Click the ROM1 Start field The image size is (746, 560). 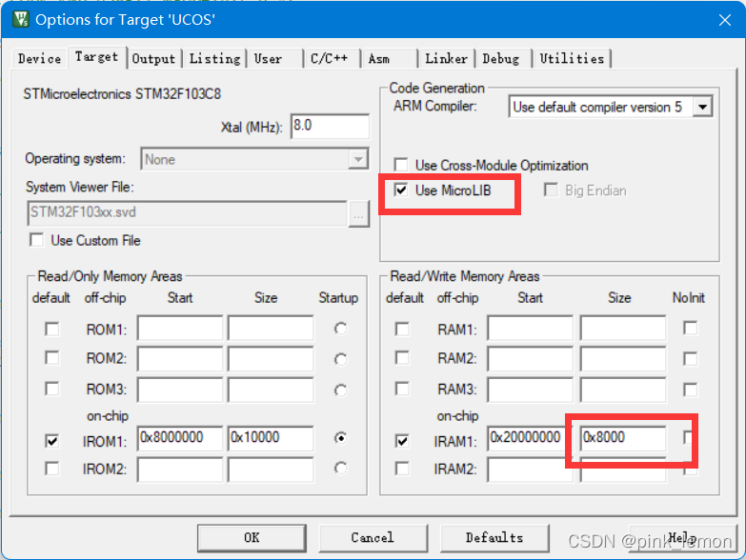(180, 328)
